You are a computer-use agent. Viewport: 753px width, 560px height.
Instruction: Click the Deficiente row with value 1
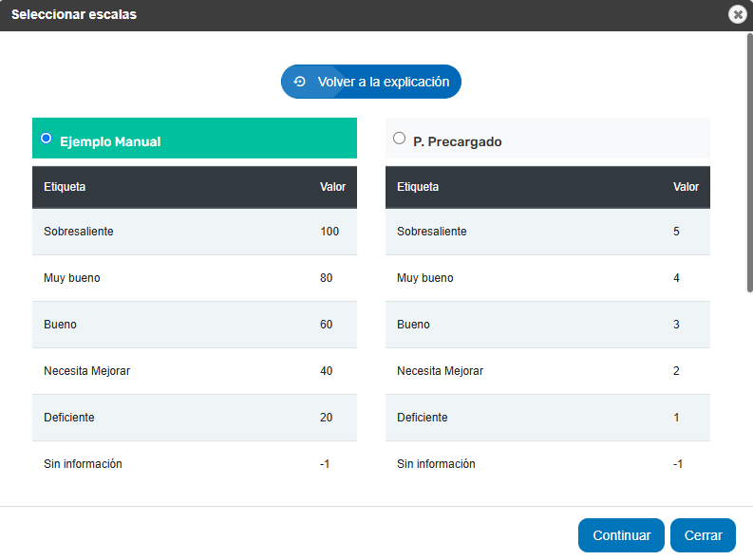(x=548, y=418)
